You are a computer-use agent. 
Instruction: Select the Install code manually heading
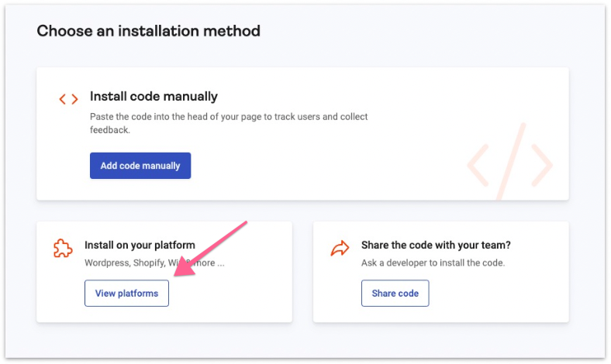pyautogui.click(x=154, y=97)
